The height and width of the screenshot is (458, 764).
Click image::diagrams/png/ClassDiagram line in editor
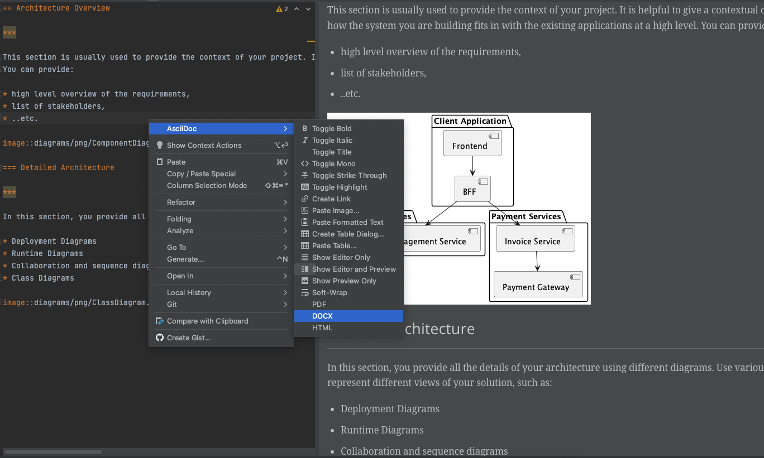click(x=74, y=303)
